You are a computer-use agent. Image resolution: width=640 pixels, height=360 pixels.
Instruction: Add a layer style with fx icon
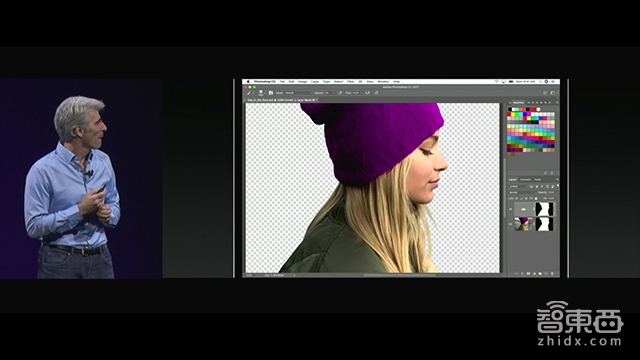(522, 273)
